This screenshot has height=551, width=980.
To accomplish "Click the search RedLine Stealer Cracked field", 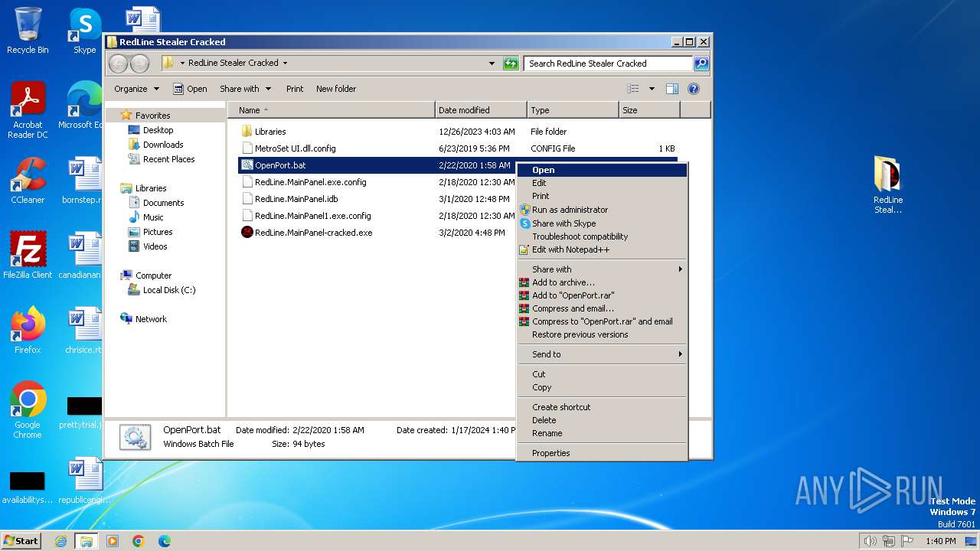I will click(608, 64).
